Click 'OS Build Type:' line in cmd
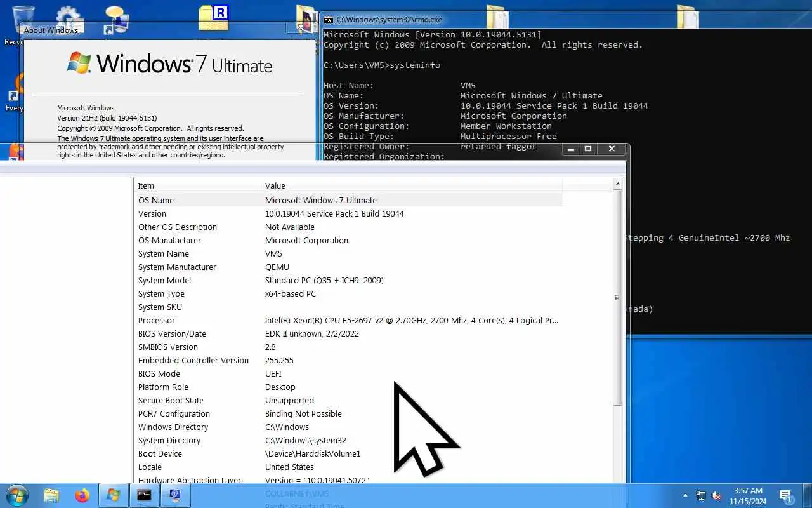 tap(440, 136)
